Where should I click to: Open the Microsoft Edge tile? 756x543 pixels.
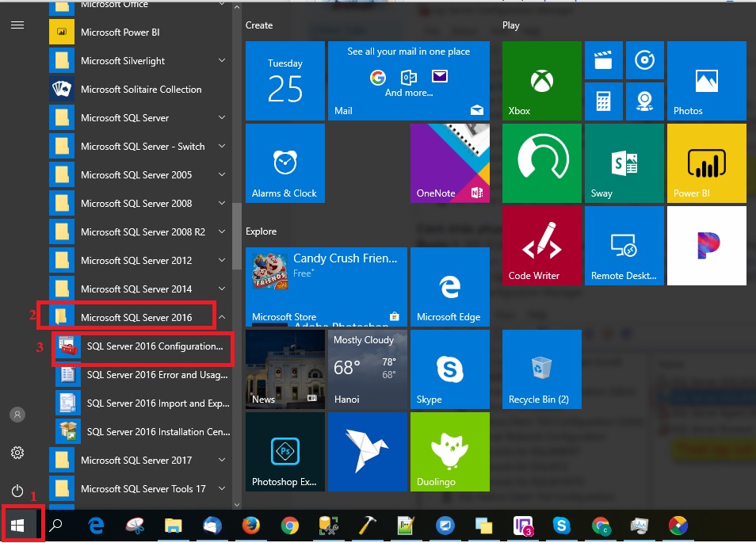click(450, 287)
